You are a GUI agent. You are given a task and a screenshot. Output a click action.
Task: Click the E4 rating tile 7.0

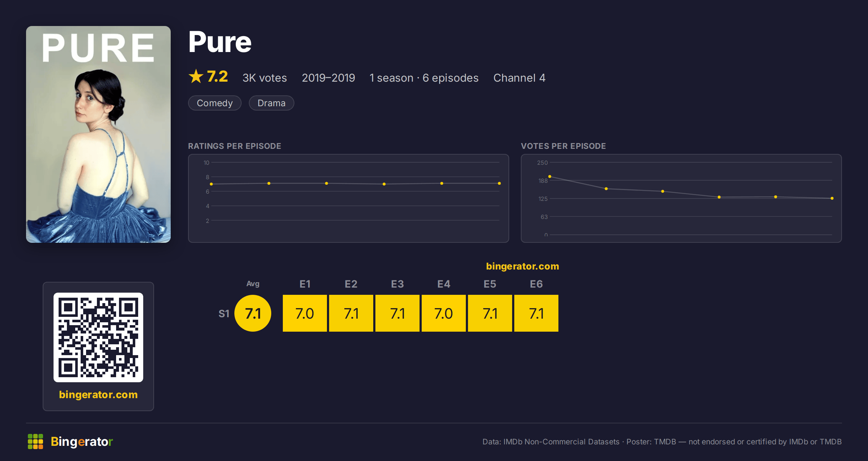point(444,313)
